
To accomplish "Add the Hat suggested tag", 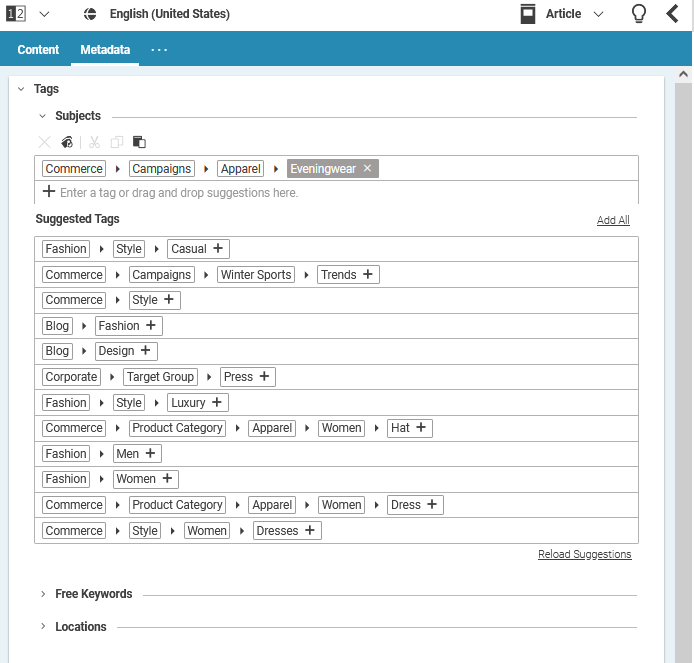I will [421, 428].
